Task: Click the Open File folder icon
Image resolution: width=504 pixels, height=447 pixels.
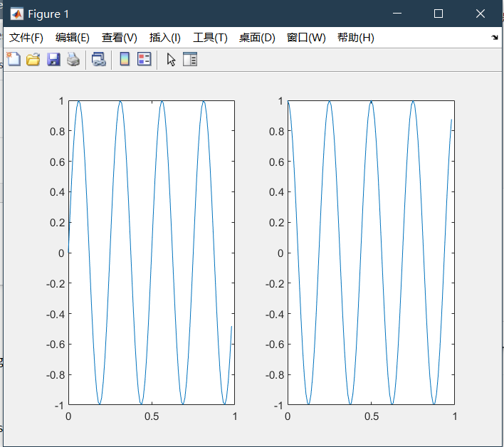Action: click(33, 60)
